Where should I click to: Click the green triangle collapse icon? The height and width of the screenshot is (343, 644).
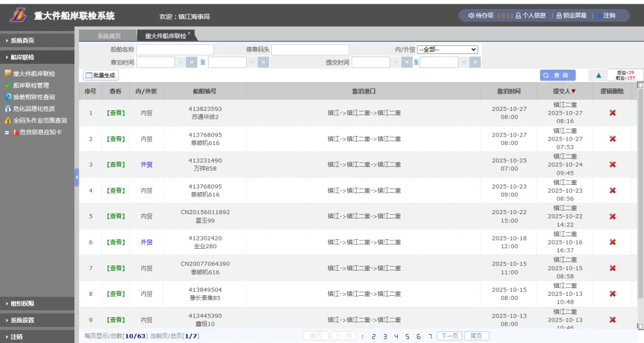[x=598, y=76]
